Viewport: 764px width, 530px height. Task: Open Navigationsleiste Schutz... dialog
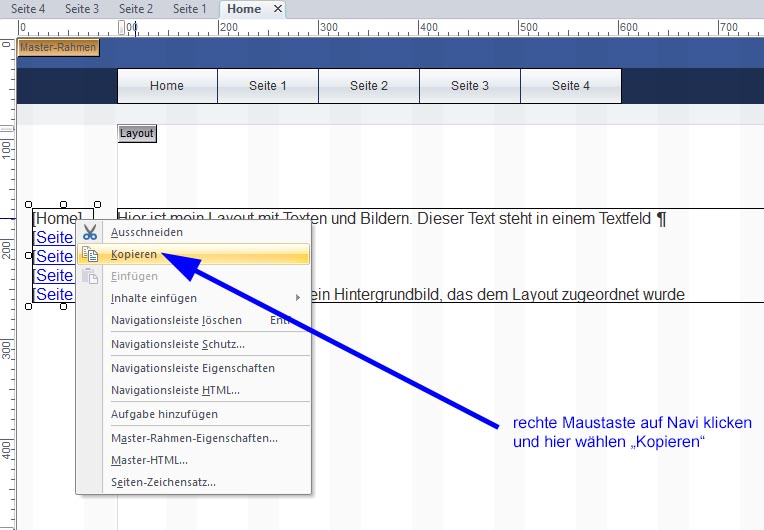[177, 345]
